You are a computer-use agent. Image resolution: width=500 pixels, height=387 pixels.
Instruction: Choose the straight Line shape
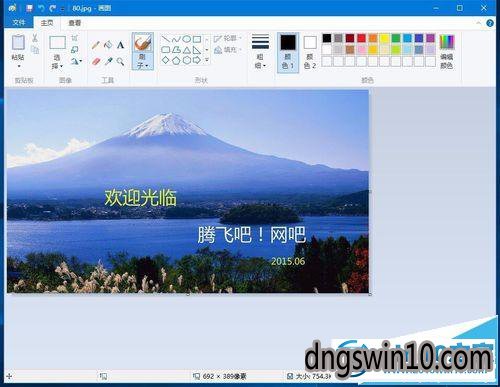[166, 39]
